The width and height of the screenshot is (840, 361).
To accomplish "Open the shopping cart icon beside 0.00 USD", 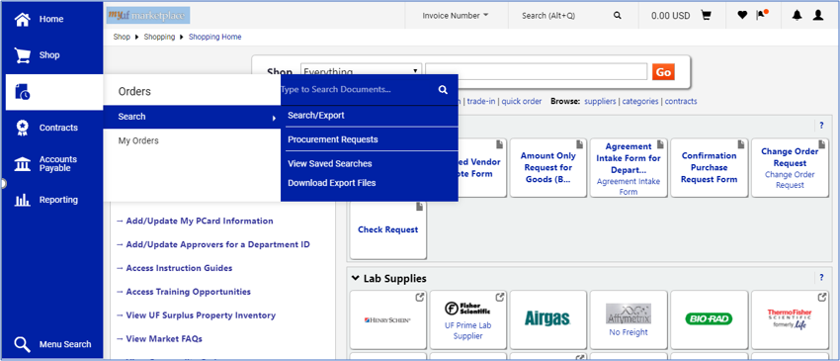I will tap(706, 16).
